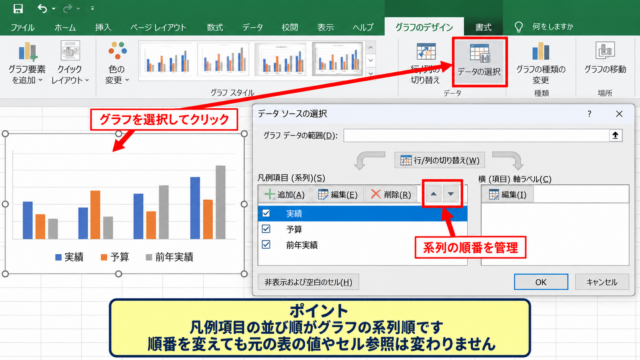Screen dimensions: 640x360
Task: Switch to the ヘルプ tab
Action: pos(363,27)
